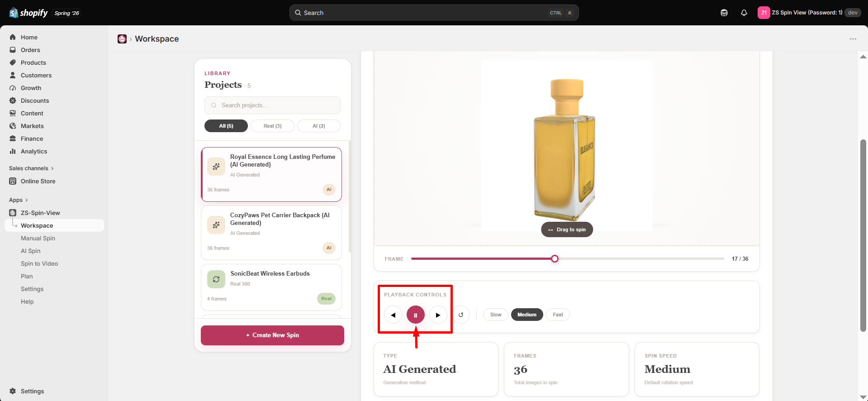The image size is (868, 401).
Task: Open the ZS Spin View store account menu
Action: [809, 13]
